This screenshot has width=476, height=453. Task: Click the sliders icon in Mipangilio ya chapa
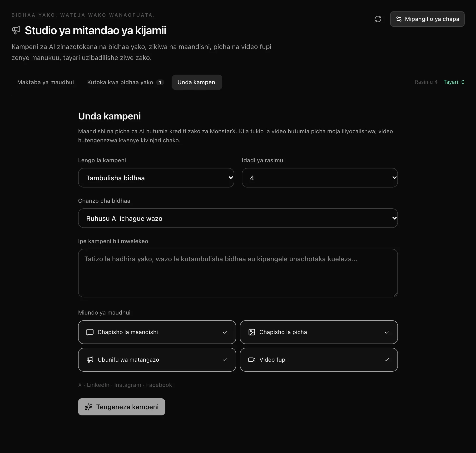click(x=399, y=19)
